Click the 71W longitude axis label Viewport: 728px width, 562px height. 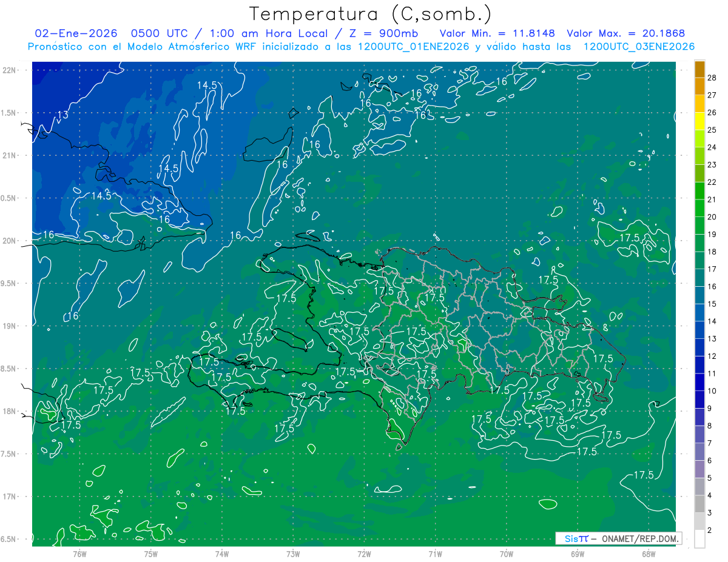coord(435,554)
